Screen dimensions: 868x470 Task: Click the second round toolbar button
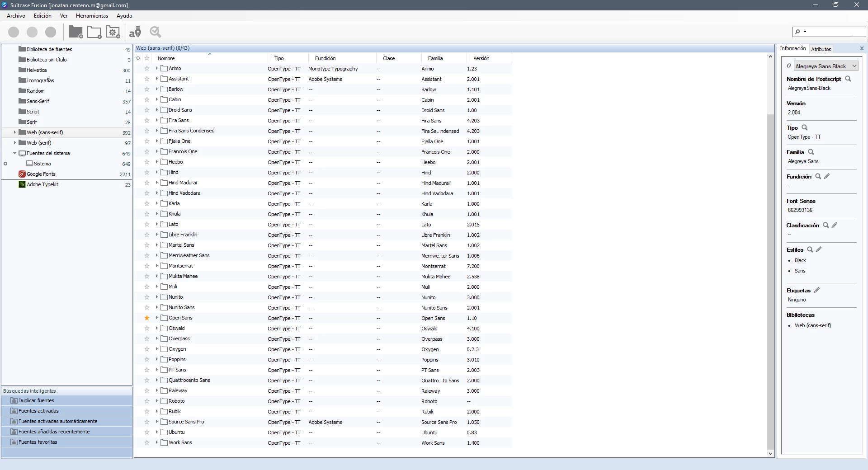(x=32, y=32)
